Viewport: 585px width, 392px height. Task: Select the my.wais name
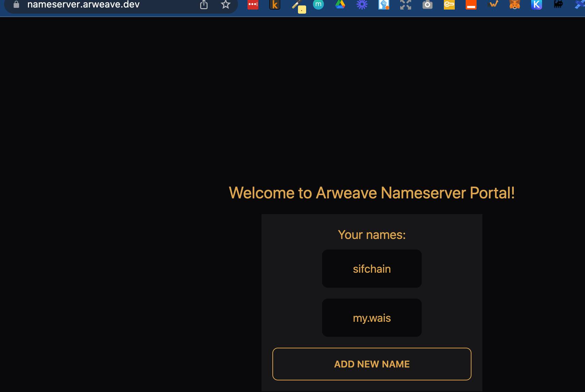point(372,318)
